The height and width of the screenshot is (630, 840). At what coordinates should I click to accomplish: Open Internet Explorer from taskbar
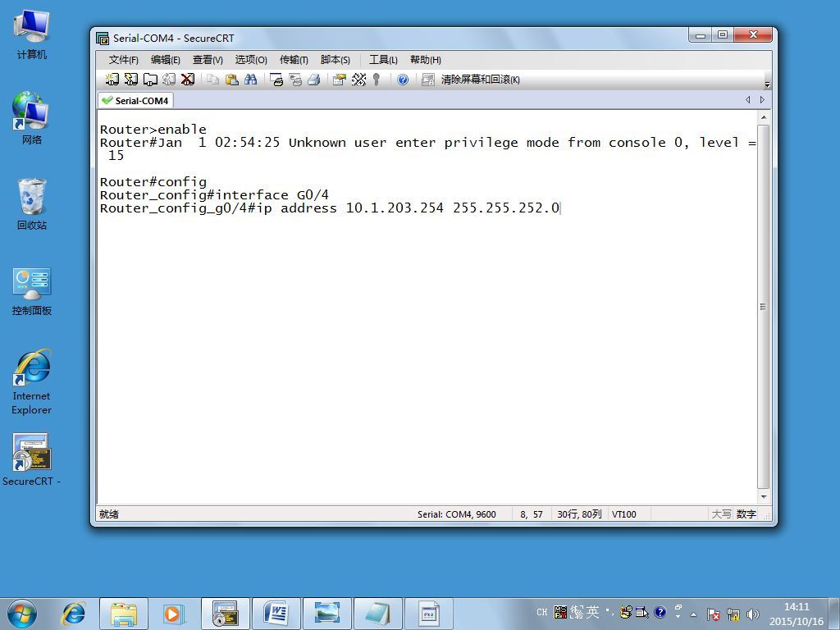73,614
